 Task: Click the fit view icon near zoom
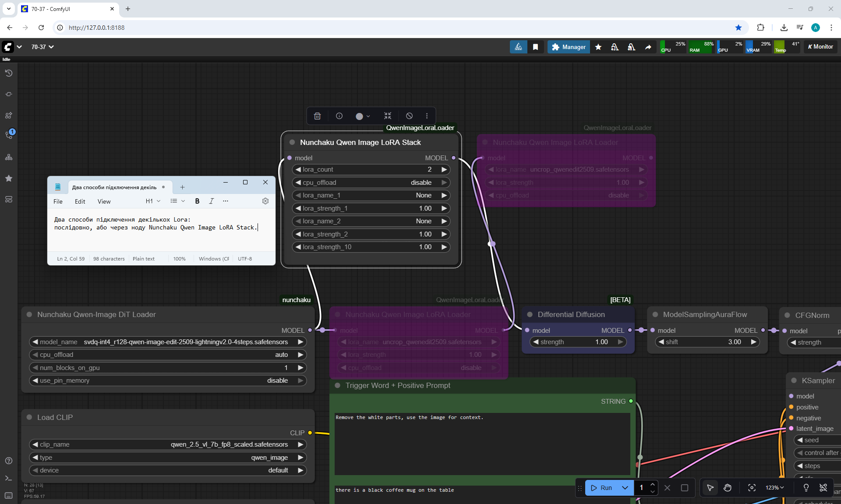click(x=752, y=487)
